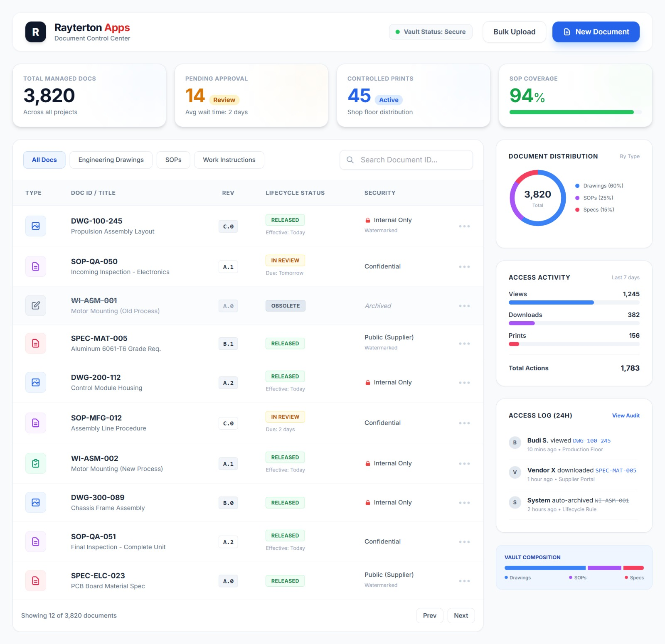Click the Bulk Upload button
The image size is (665, 644).
pyautogui.click(x=514, y=32)
